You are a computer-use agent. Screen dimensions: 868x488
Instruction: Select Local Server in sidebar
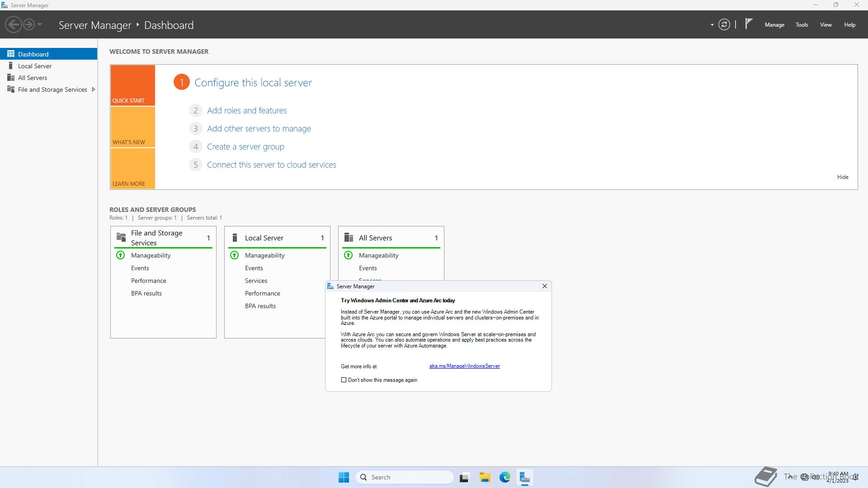pyautogui.click(x=35, y=66)
